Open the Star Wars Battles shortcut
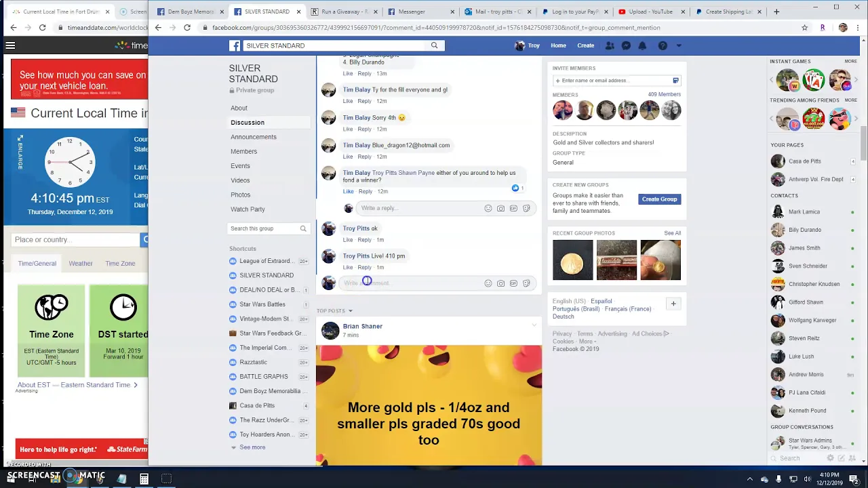This screenshot has height=488, width=868. click(x=262, y=304)
